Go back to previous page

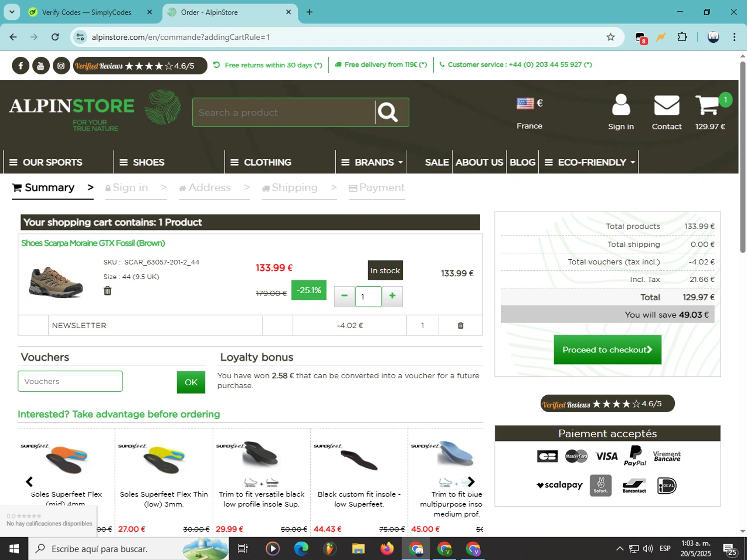point(13,37)
